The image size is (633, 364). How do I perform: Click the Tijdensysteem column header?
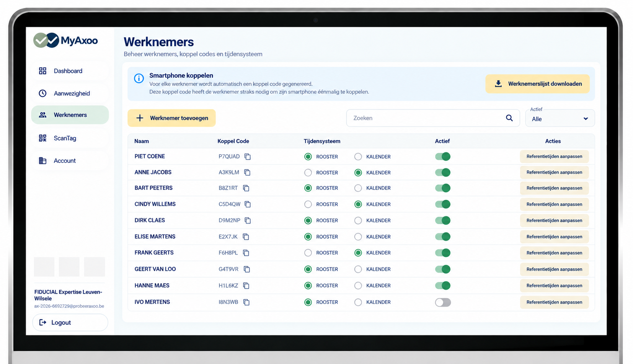tap(322, 141)
